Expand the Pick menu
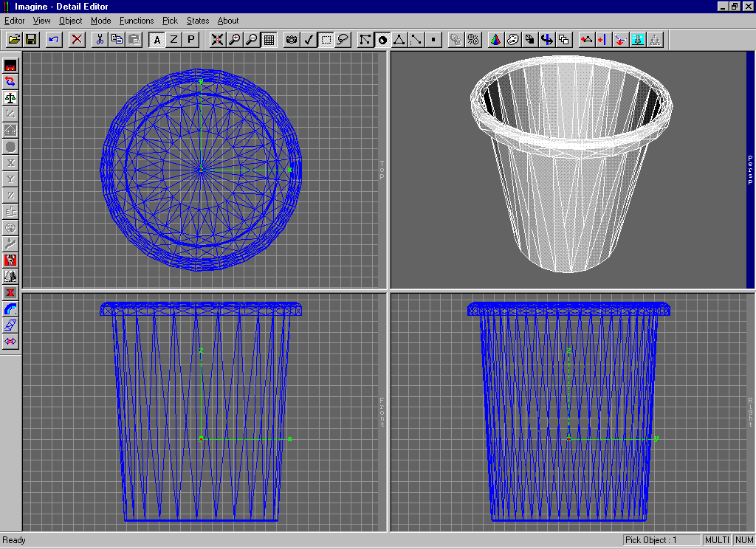 170,21
